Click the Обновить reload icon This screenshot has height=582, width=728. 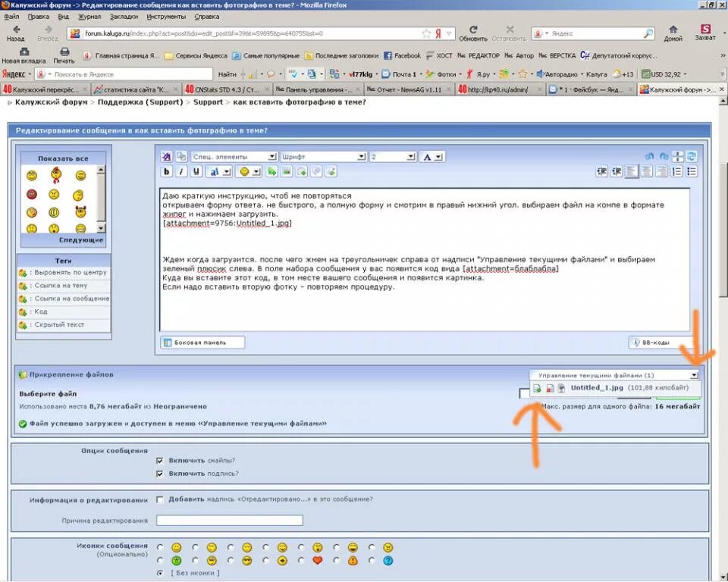click(x=473, y=33)
